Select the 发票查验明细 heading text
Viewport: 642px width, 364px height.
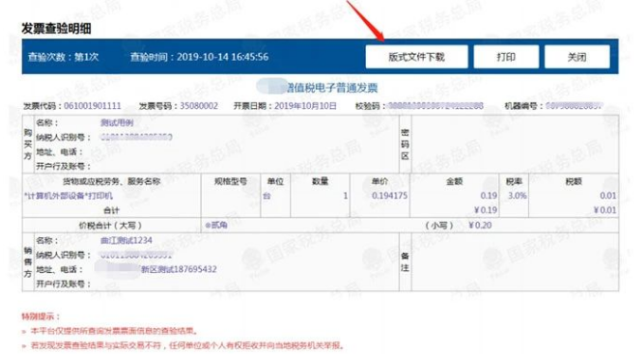pos(57,28)
